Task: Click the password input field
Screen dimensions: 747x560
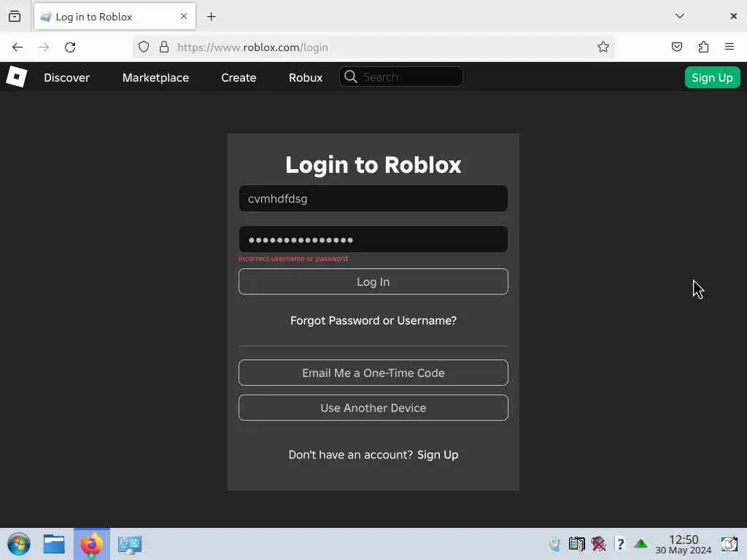Action: coord(373,239)
